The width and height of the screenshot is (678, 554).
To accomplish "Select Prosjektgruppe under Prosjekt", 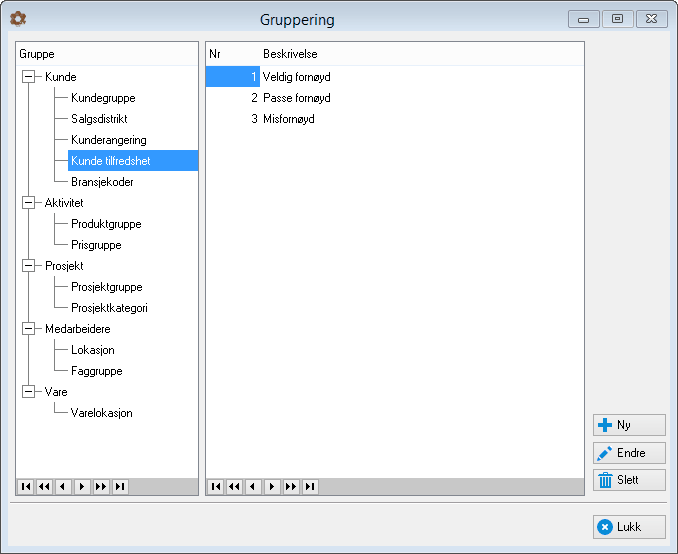I will [106, 287].
